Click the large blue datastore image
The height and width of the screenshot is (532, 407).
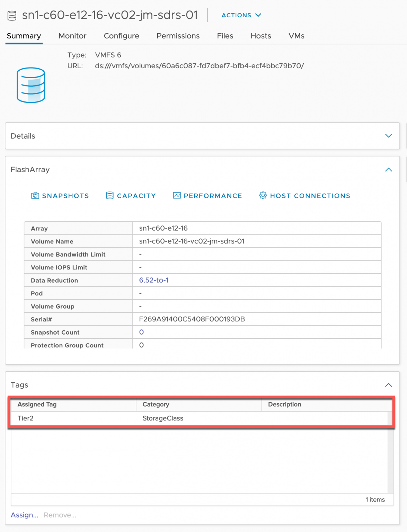[x=31, y=85]
